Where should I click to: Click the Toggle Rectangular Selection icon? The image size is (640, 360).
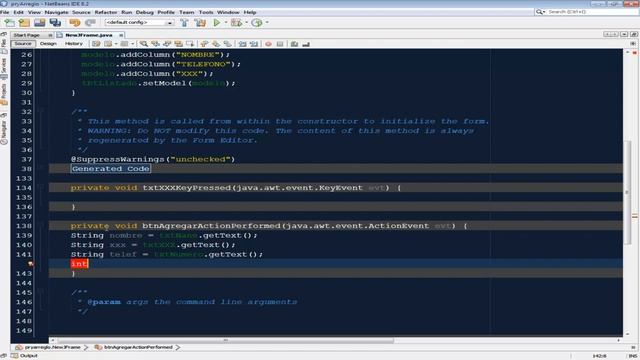click(190, 44)
